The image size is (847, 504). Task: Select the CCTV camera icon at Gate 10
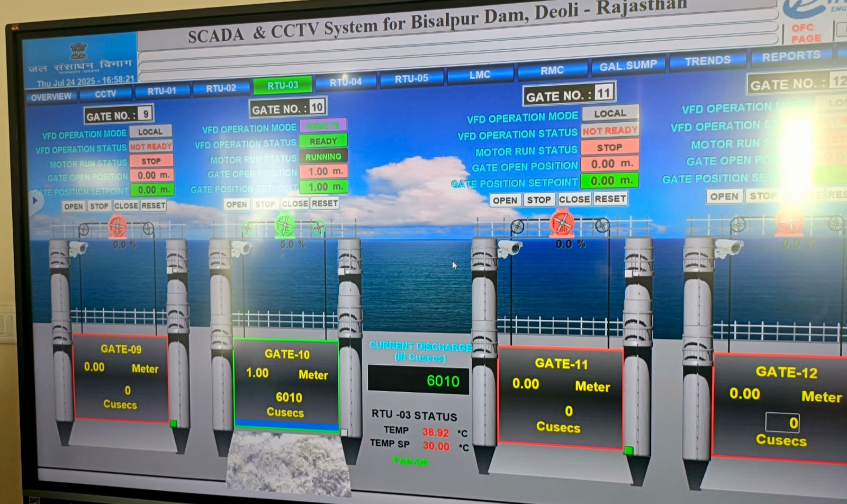pyautogui.click(x=241, y=247)
